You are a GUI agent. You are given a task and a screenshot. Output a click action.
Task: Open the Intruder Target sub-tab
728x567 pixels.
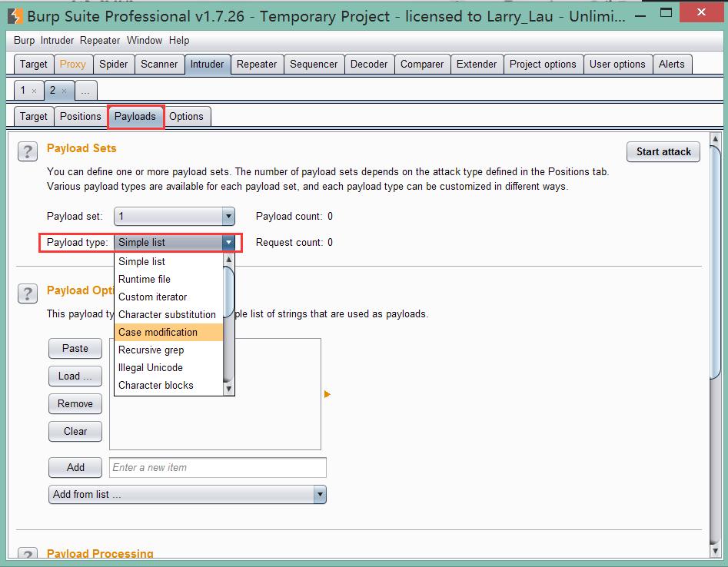tap(33, 116)
